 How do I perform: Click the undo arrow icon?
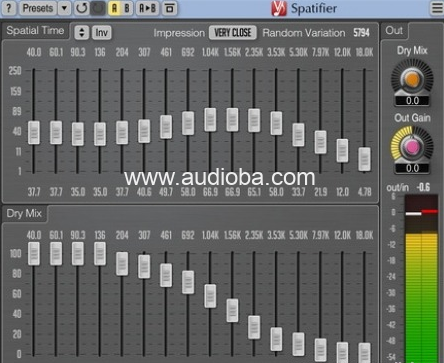pyautogui.click(x=81, y=8)
